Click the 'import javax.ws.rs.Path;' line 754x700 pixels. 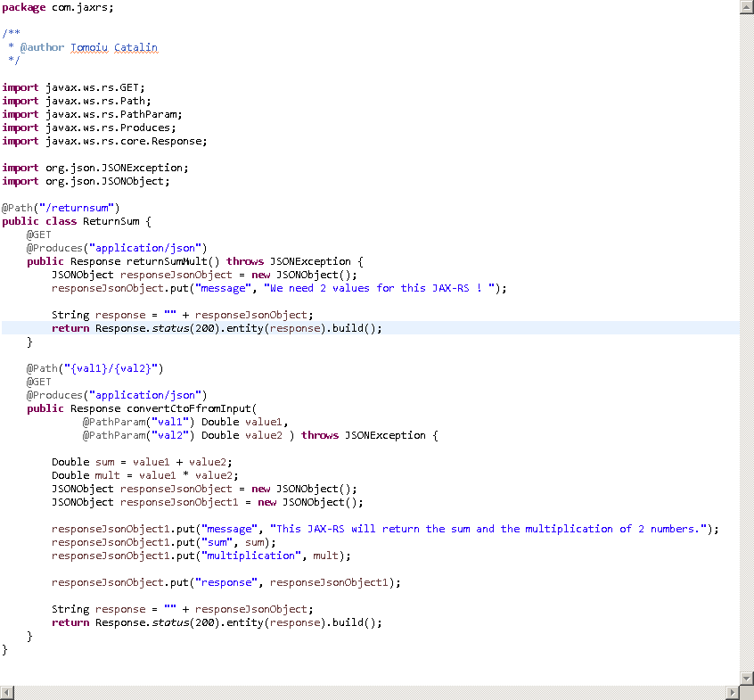[x=77, y=101]
